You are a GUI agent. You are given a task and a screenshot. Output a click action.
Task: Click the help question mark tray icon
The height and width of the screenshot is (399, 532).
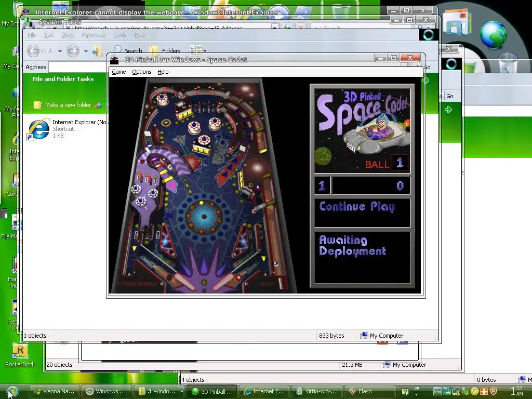[x=405, y=392]
